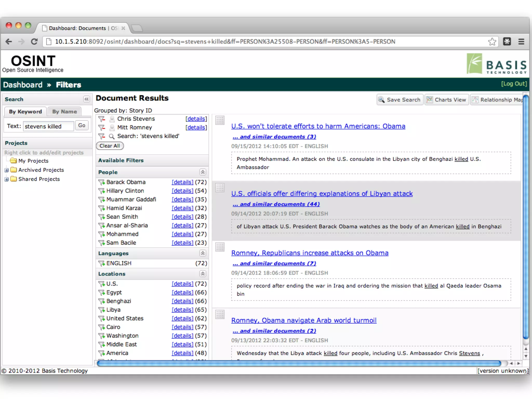This screenshot has width=532, height=399.
Task: Select the By Keyword tab
Action: pyautogui.click(x=25, y=112)
